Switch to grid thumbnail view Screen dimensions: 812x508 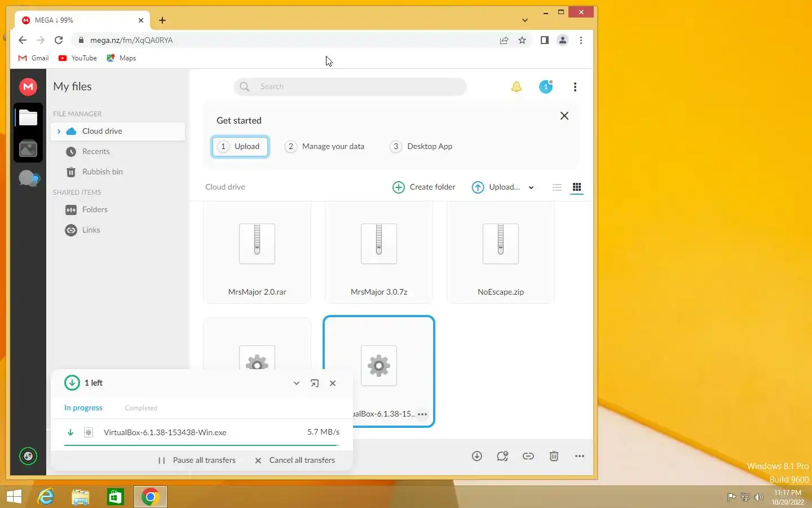577,187
